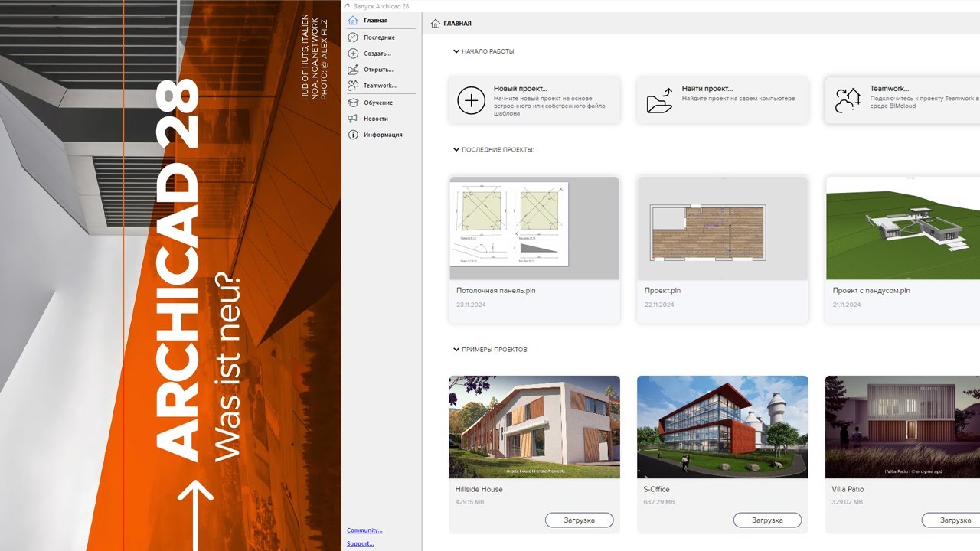980x551 pixels.
Task: Click the Teamwork icon in sidebar
Action: [353, 86]
